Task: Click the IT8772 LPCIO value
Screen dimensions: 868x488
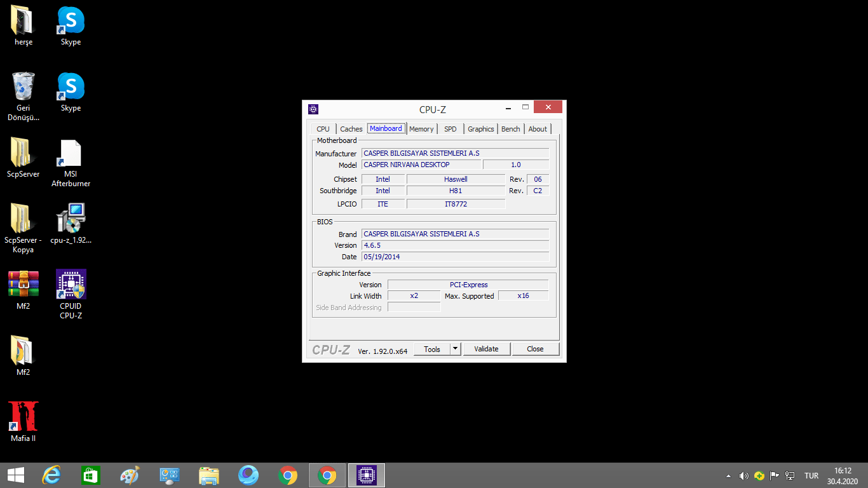Action: click(x=456, y=204)
